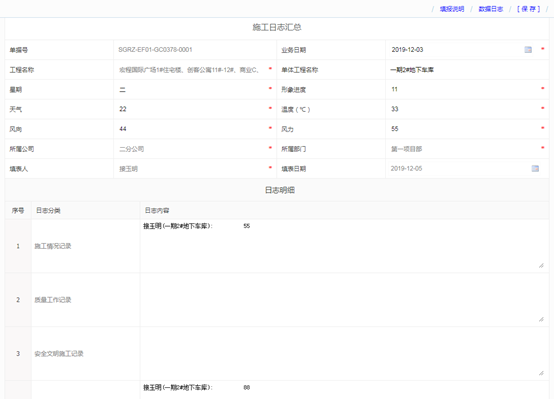Select the 质量工作记录 category cell
Image resolution: width=554 pixels, height=399 pixels.
(86, 300)
